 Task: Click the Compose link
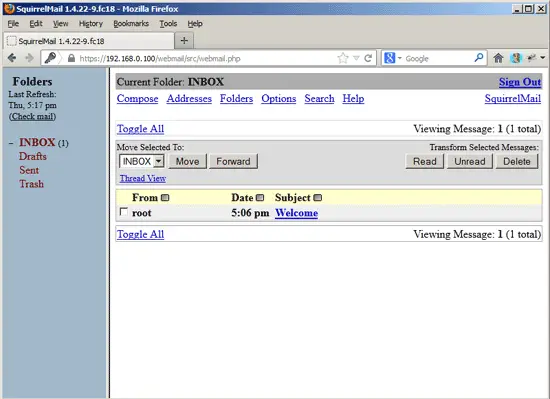(138, 99)
